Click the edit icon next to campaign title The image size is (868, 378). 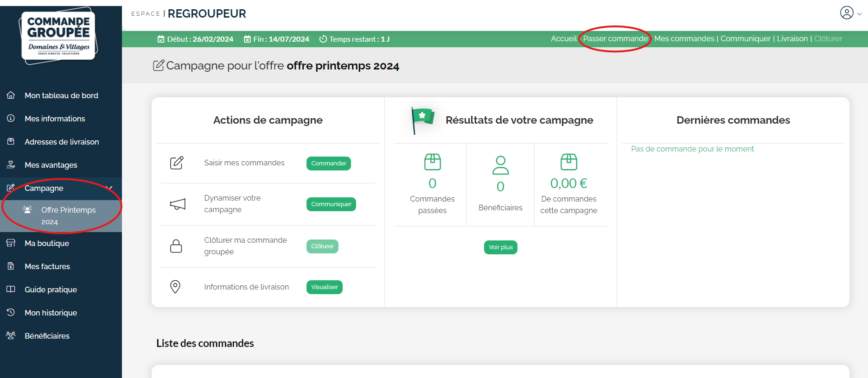point(159,66)
